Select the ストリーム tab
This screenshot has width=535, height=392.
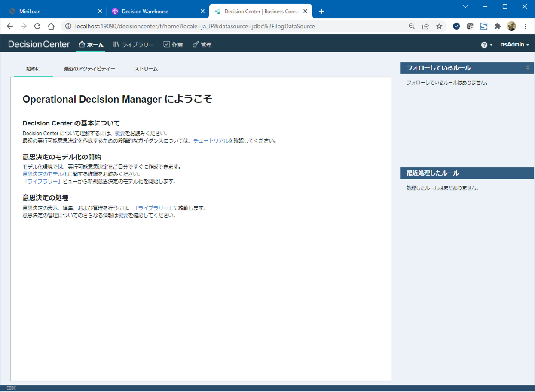[146, 69]
